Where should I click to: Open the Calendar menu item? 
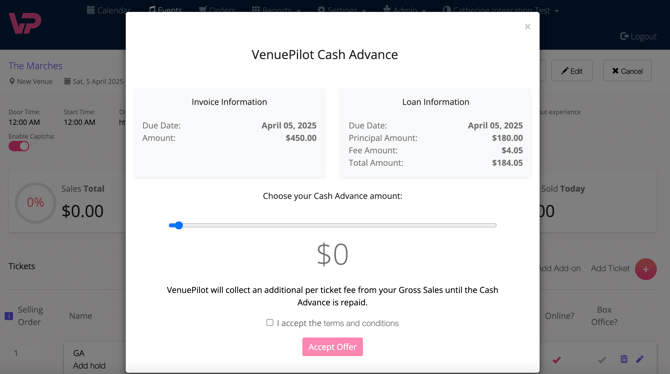[109, 10]
